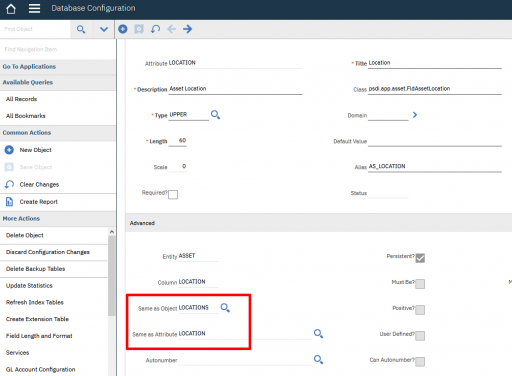Open the Type lookup magnifier
Viewport: 512px width, 376px height.
[215, 115]
